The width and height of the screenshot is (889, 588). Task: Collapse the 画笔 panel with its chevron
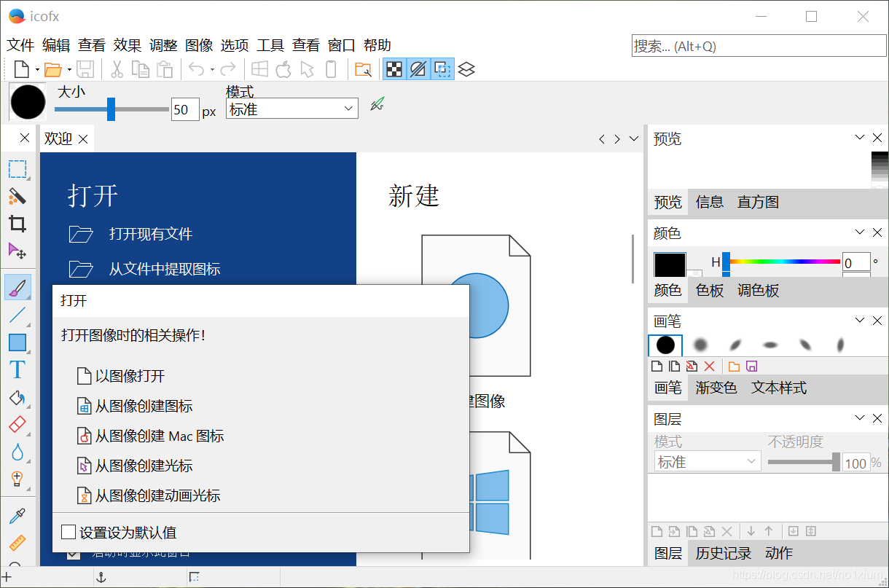click(860, 321)
